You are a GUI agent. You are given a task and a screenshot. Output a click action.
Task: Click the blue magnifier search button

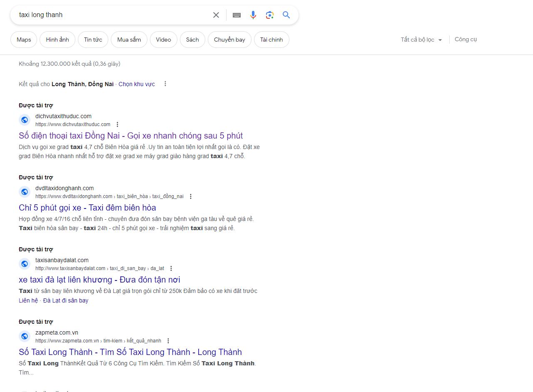[x=286, y=15]
